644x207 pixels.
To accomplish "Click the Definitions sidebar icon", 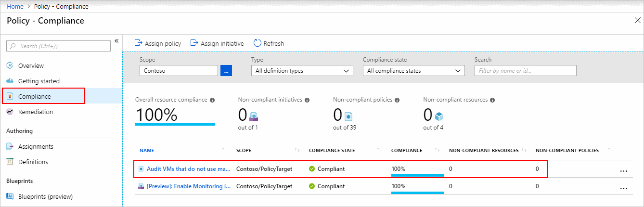I will click(x=10, y=162).
